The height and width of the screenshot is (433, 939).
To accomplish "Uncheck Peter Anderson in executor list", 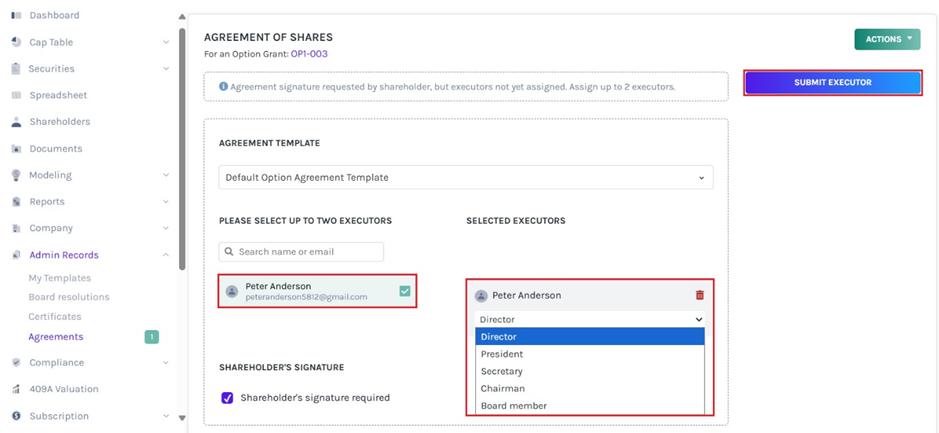I will click(x=405, y=291).
